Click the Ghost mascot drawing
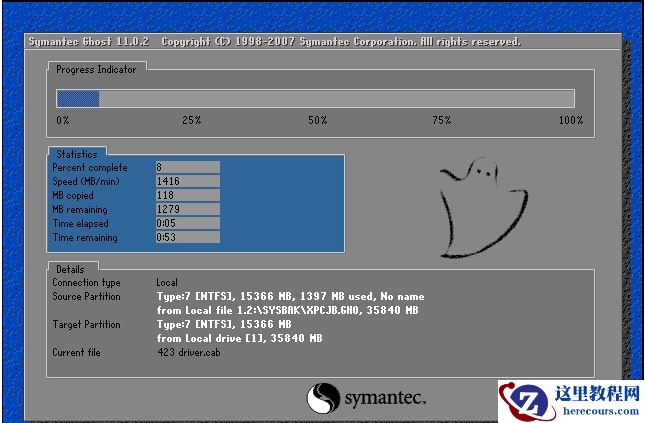Image resolution: width=645 pixels, height=423 pixels. click(484, 208)
